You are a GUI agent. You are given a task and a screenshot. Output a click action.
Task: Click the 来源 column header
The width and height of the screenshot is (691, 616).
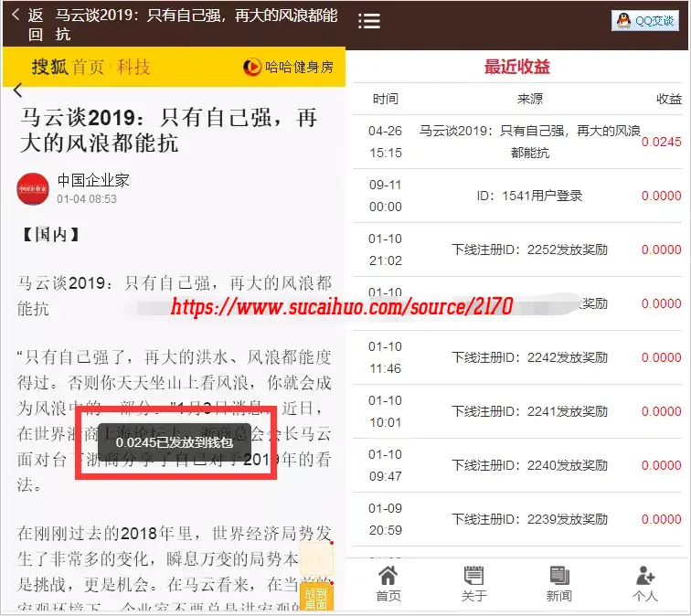[x=530, y=99]
